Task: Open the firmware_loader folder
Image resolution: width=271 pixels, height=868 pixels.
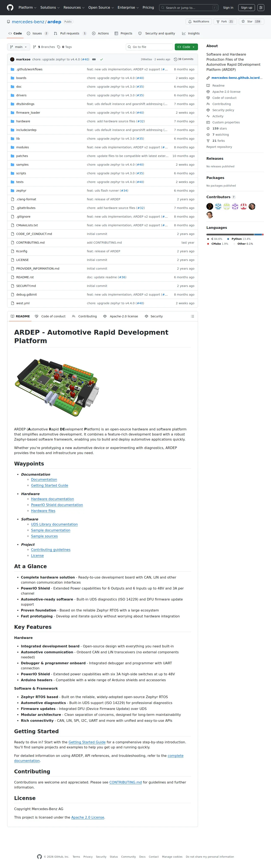Action: (x=28, y=113)
